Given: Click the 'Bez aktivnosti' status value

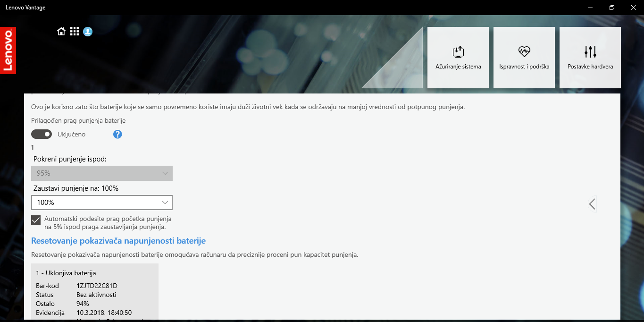Looking at the screenshot, I should coord(96,295).
